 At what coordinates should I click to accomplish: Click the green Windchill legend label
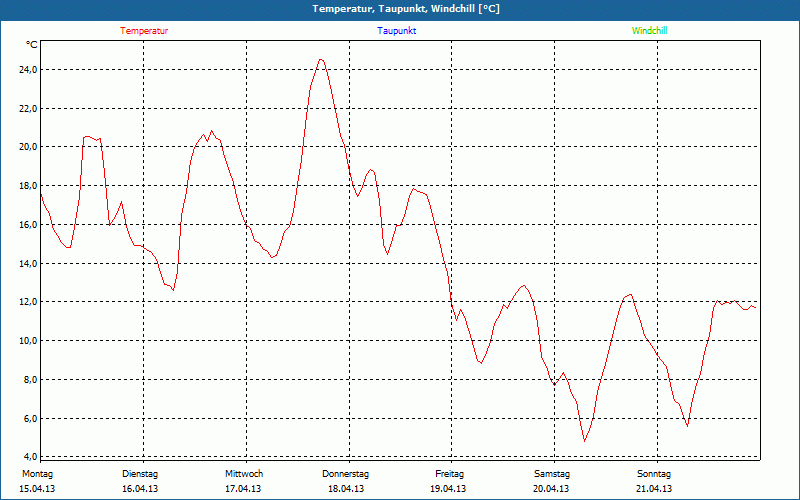649,31
